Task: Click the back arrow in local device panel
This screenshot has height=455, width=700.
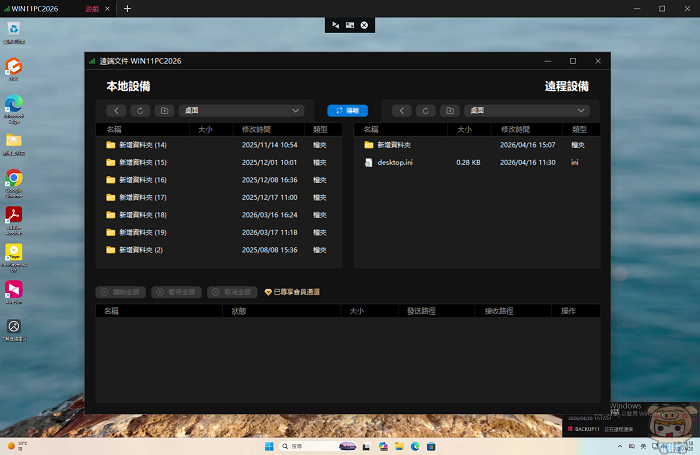Action: [x=117, y=110]
